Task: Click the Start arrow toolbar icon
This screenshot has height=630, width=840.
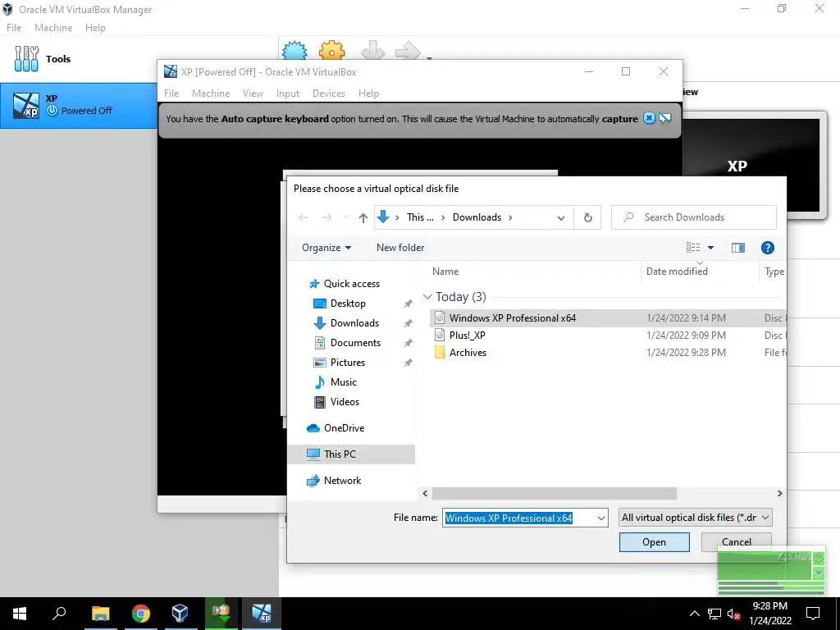Action: click(x=409, y=51)
